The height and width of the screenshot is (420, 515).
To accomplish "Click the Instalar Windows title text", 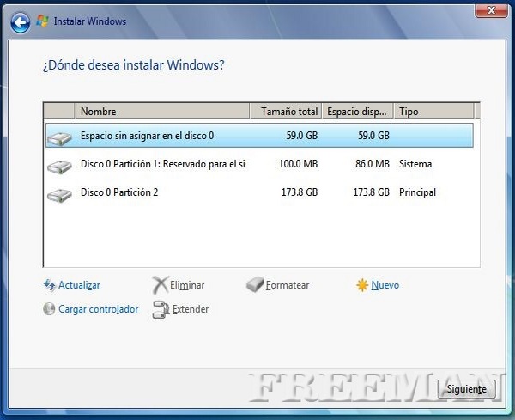I will (90, 21).
